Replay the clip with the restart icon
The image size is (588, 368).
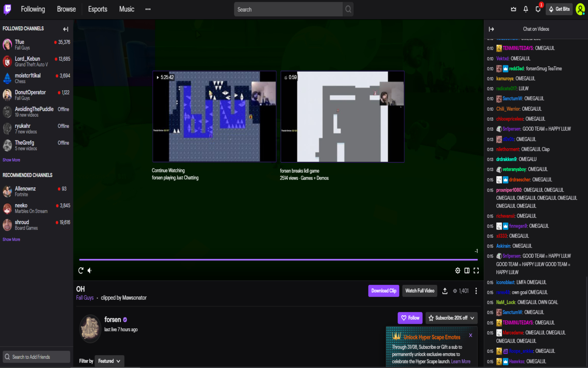80,270
